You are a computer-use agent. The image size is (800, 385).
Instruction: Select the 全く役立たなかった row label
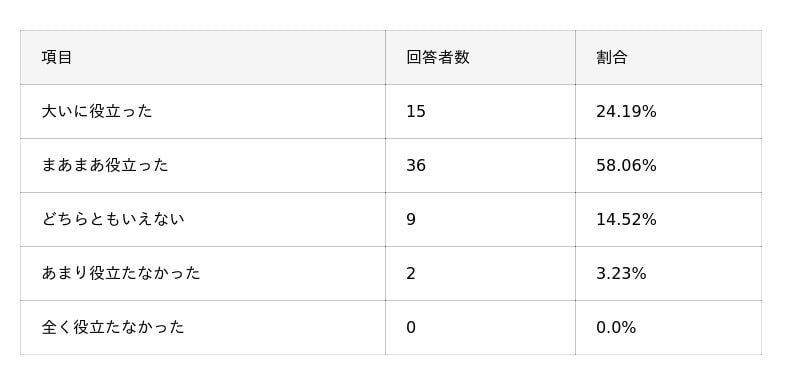tap(113, 327)
